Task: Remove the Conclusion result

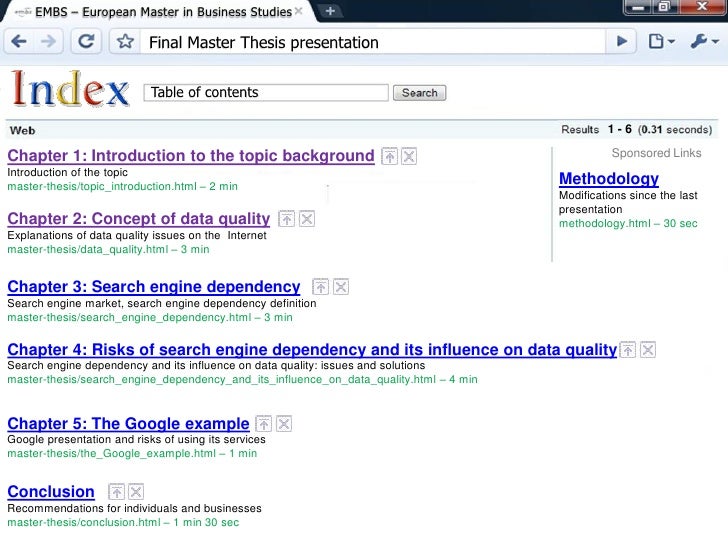Action: coord(136,492)
